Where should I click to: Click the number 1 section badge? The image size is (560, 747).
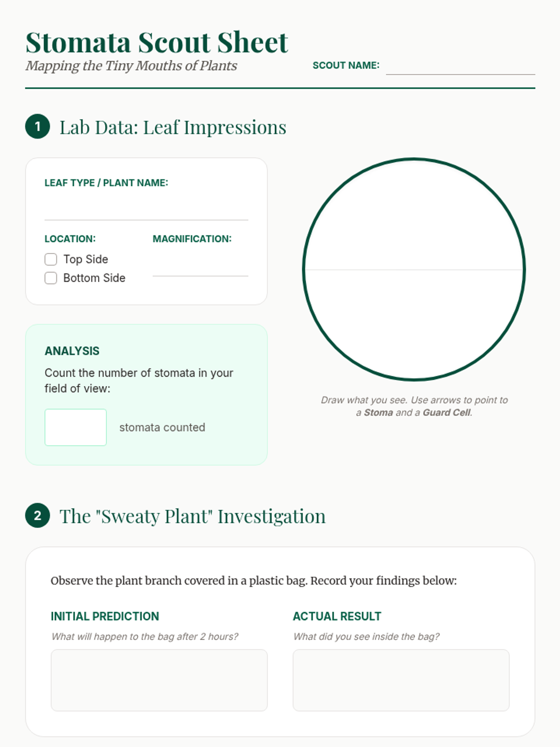click(x=37, y=127)
